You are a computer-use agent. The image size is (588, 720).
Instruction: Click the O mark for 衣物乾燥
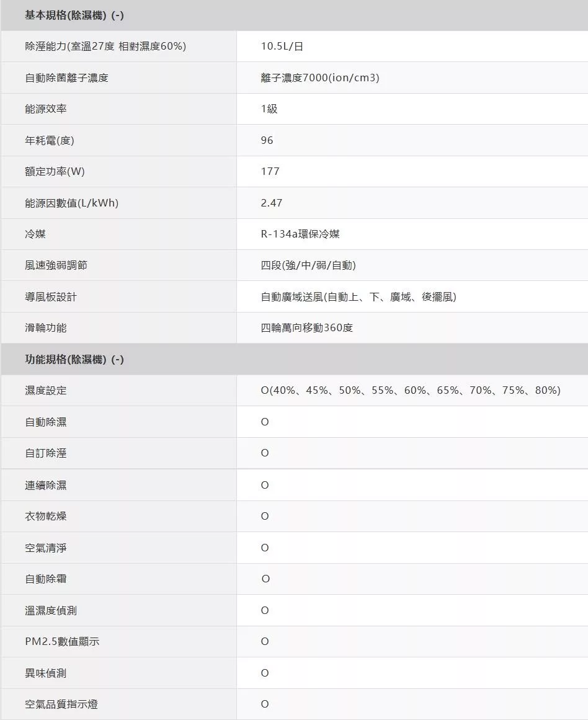coord(264,516)
